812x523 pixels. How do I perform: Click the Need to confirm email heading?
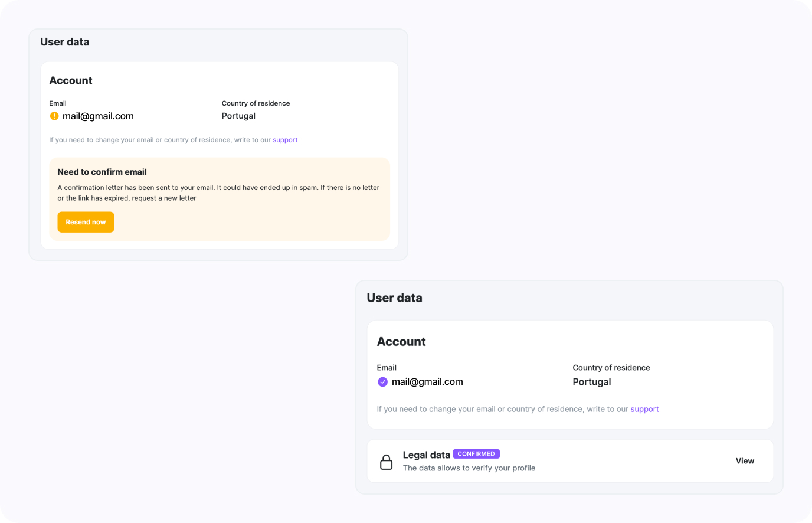tap(102, 172)
